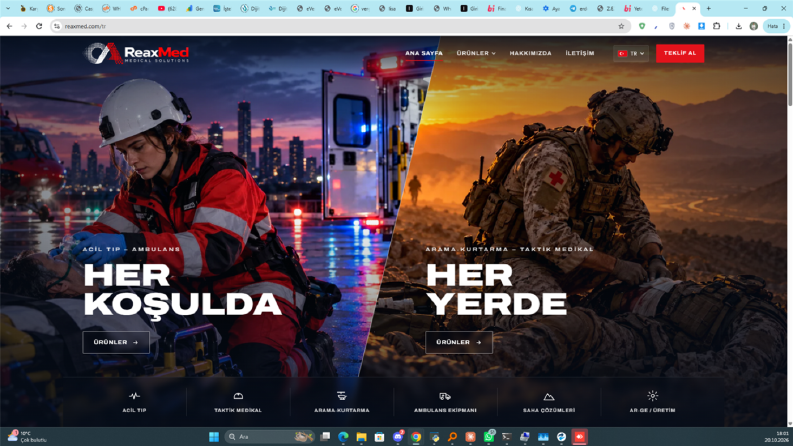Screen dimensions: 793x446
Task: Open the taskbar clock and date
Action: point(776,437)
